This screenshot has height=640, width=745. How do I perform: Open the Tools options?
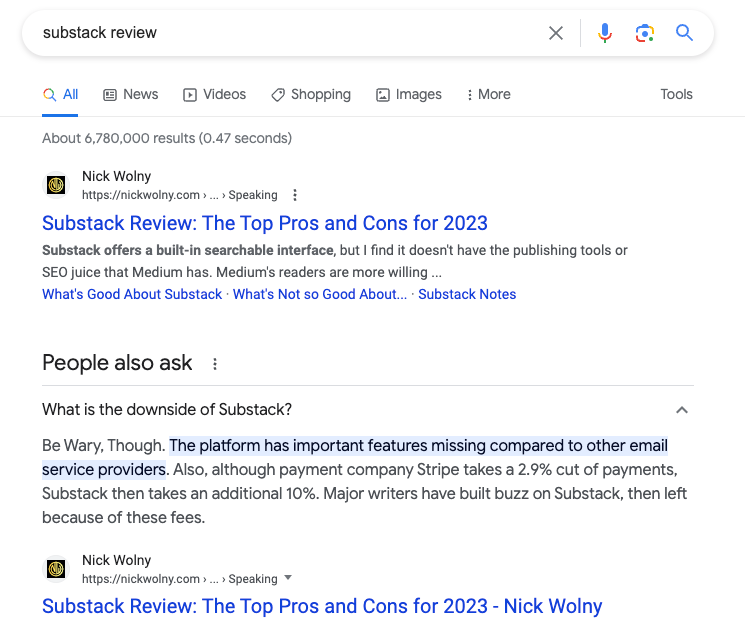pos(677,95)
